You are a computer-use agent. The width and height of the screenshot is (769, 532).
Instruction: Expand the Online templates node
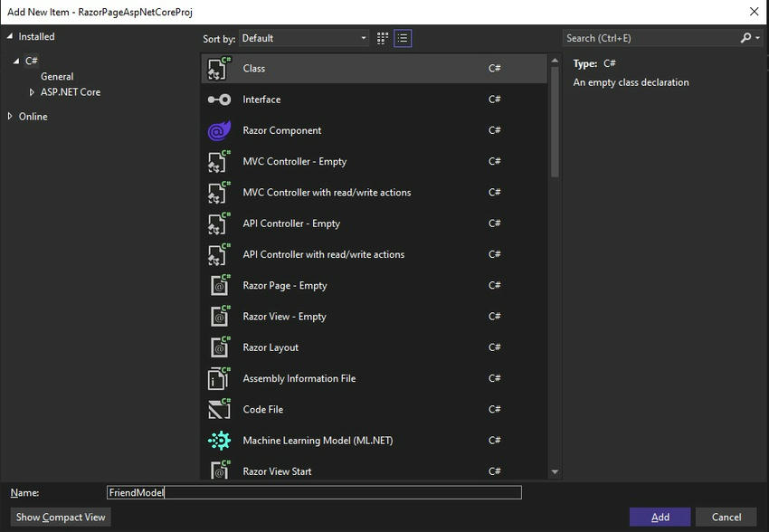click(x=13, y=116)
